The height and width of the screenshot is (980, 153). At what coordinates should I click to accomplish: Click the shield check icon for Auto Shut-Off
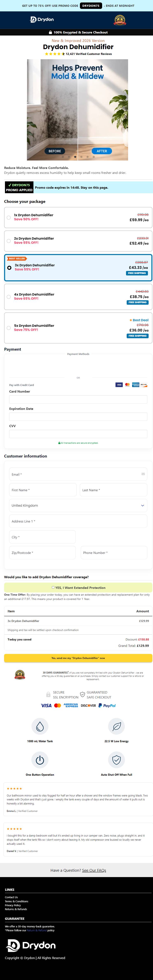pyautogui.click(x=117, y=760)
